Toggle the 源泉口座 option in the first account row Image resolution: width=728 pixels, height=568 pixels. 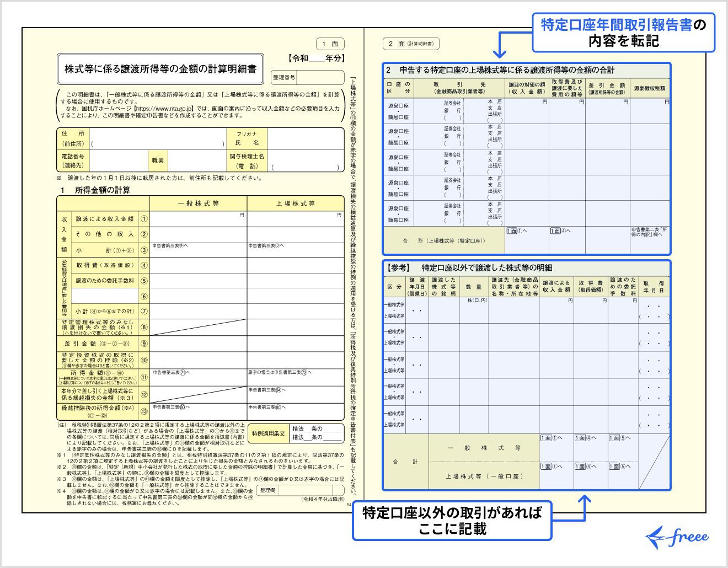[x=399, y=105]
